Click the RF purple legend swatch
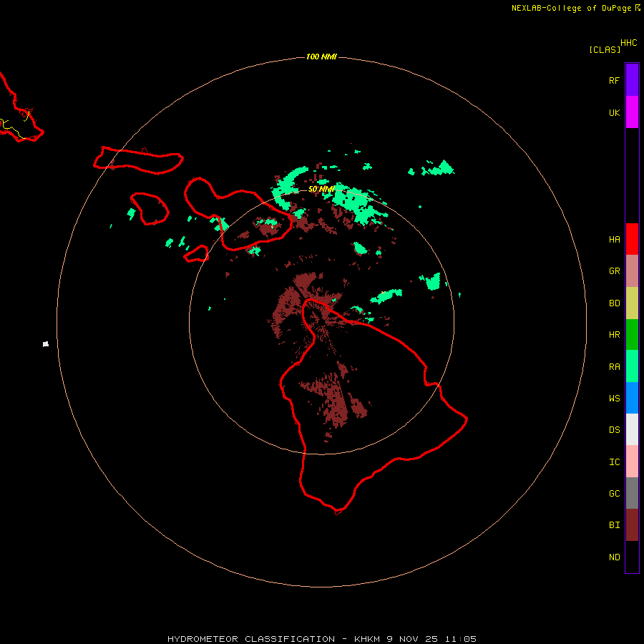 632,80
